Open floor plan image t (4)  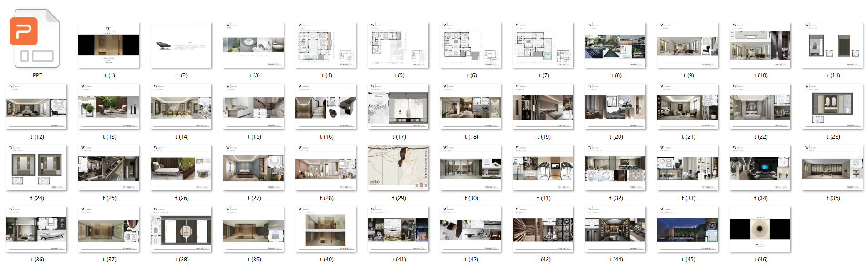tap(326, 45)
